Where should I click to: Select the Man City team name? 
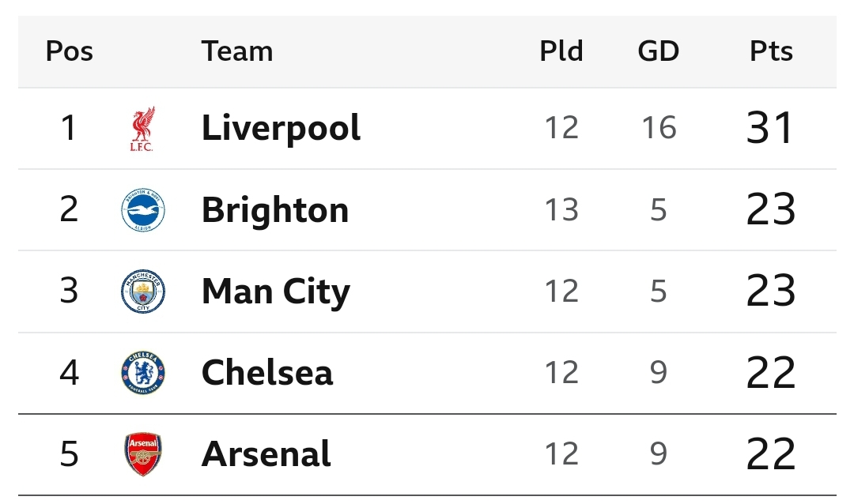point(276,291)
